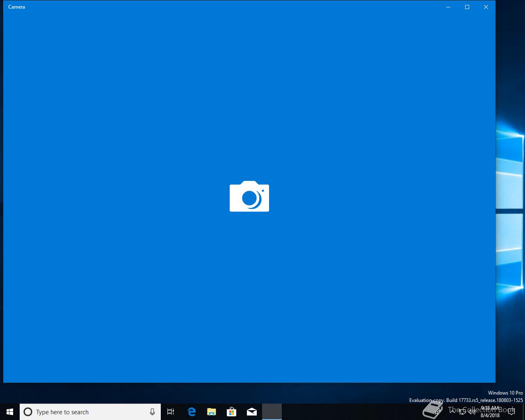Open the People tray icon
The width and height of the screenshot is (525, 420).
[437, 412]
